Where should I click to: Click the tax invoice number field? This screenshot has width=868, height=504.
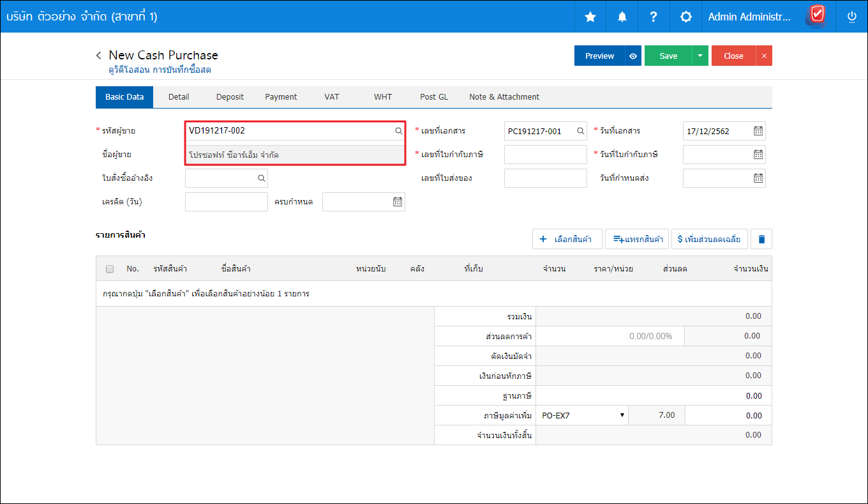point(546,155)
